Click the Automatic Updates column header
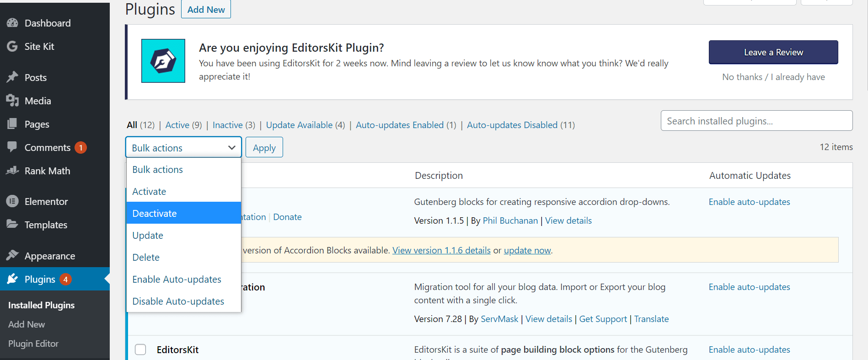 click(750, 176)
